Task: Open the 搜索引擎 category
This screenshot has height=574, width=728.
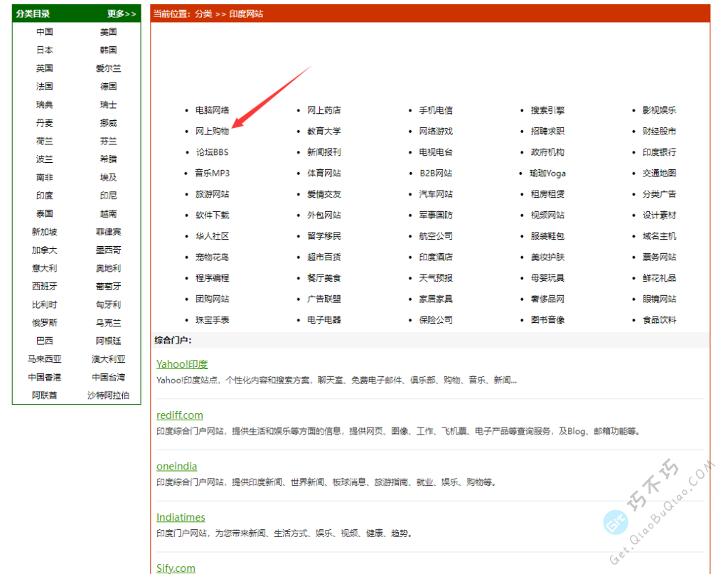Action: pos(547,110)
